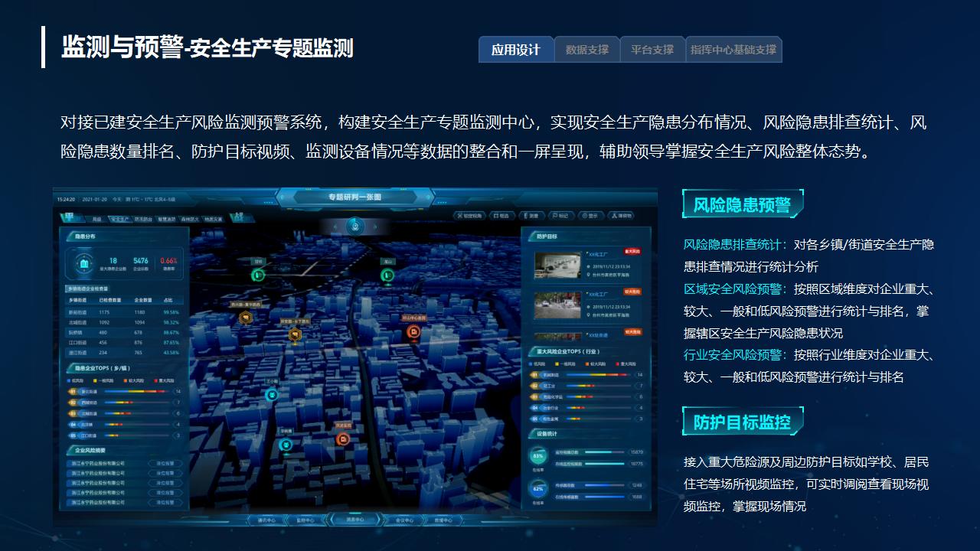
Task: Click the 专题研判一张图 header title
Action: pyautogui.click(x=354, y=197)
